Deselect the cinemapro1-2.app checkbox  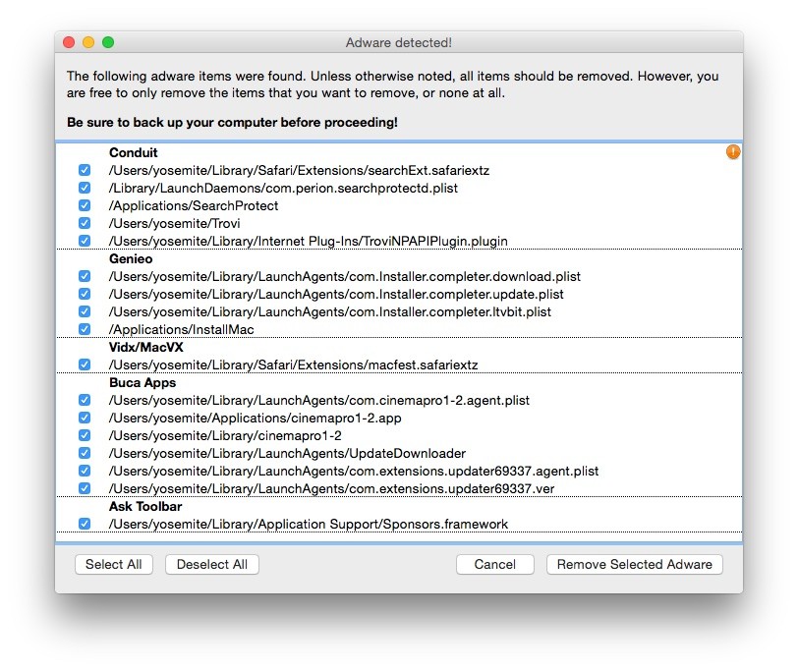(85, 419)
